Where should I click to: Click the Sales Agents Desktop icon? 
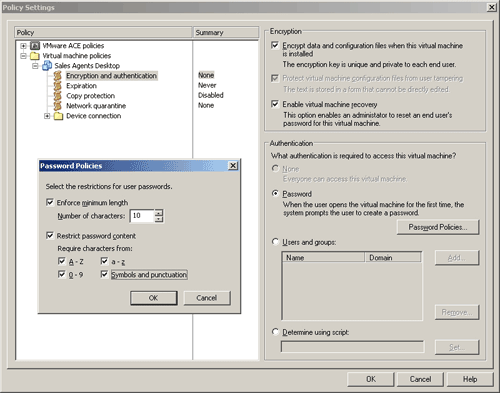tap(47, 66)
